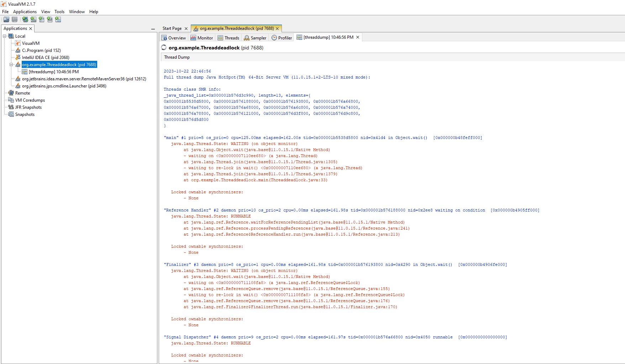Screen dimensions: 625x364
Task: Click the Add VM Coredump toolbar icon
Action: click(x=42, y=20)
